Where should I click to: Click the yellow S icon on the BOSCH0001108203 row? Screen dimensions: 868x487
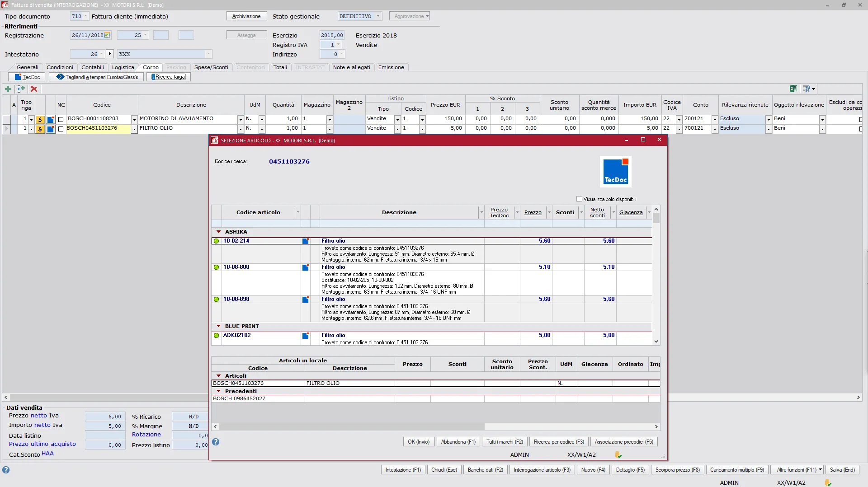[x=40, y=119]
